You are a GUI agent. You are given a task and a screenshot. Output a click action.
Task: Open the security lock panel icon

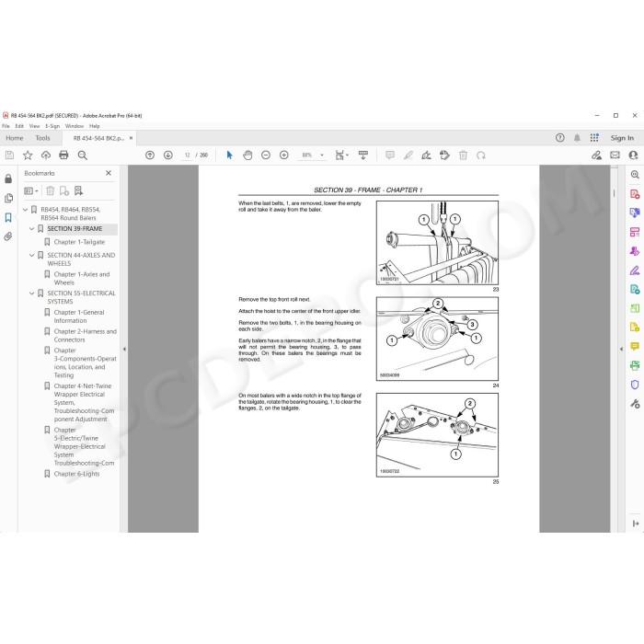click(x=8, y=178)
